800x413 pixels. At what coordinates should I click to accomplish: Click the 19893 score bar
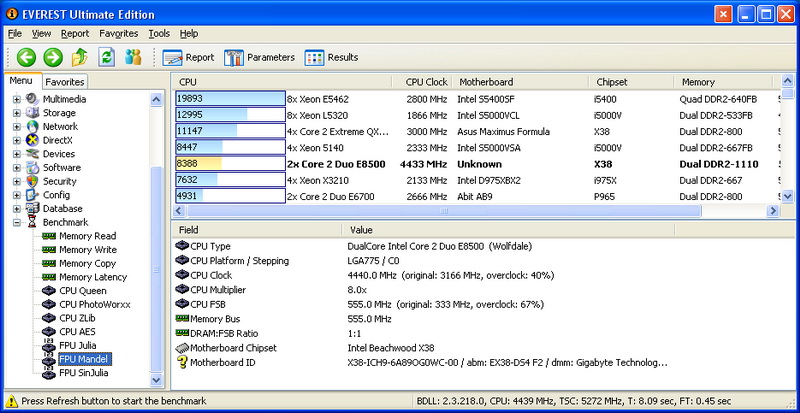(x=230, y=99)
